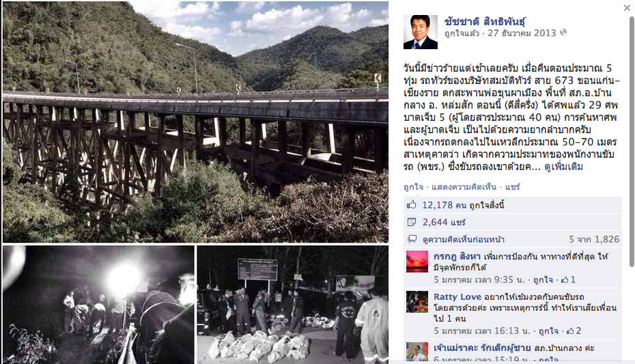Click แสดงความคิดเห็น link below post

[x=464, y=187]
